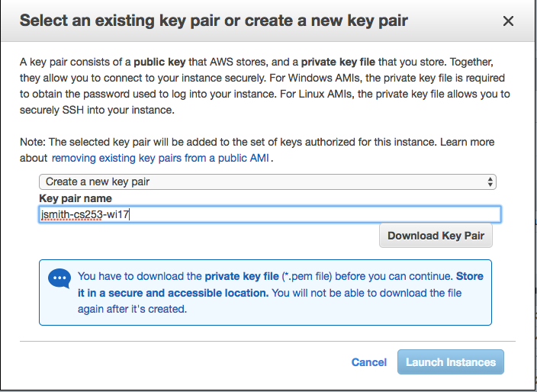Screen dimensions: 537x392
Task: Click the blue info speech bubble icon
Action: coord(59,279)
